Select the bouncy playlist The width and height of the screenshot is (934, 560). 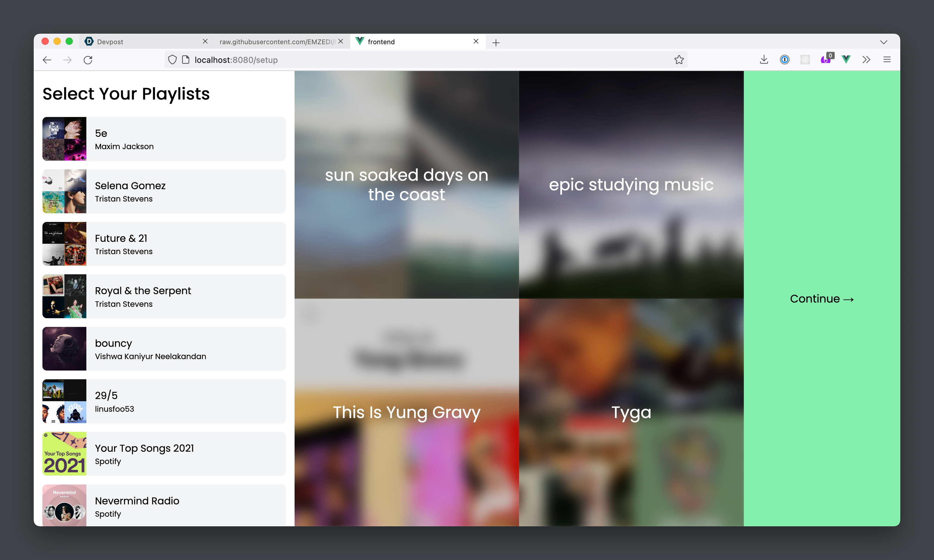click(164, 349)
